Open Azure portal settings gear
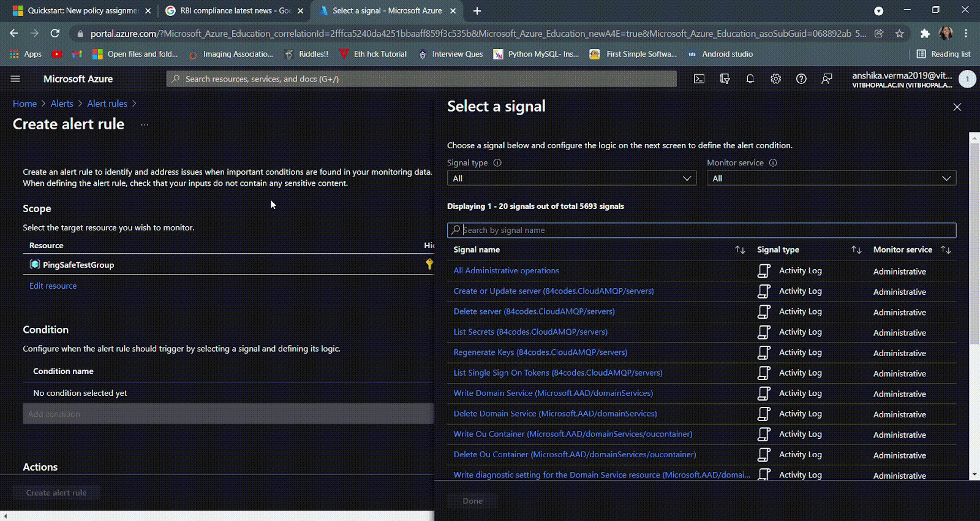 (775, 79)
